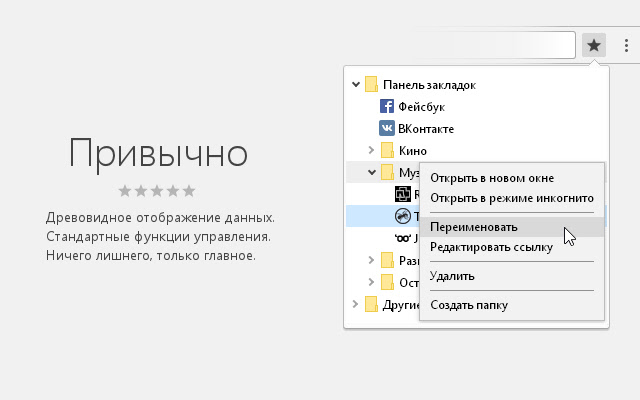Collapse the Панель закладок tree node
Screen dimensions: 640x400
pos(356,84)
